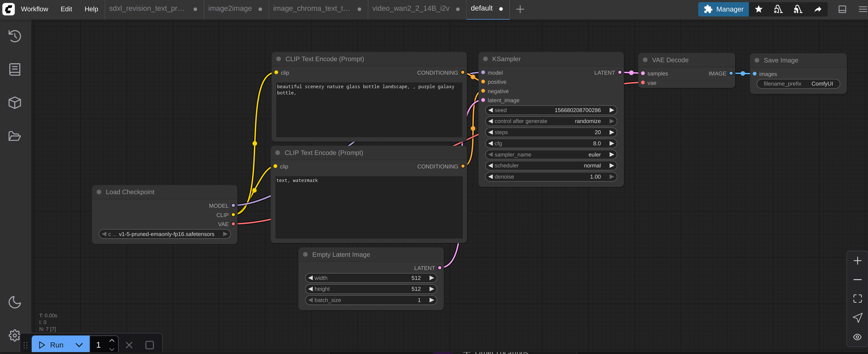
Task: Switch to the image2image tab
Action: (x=230, y=9)
